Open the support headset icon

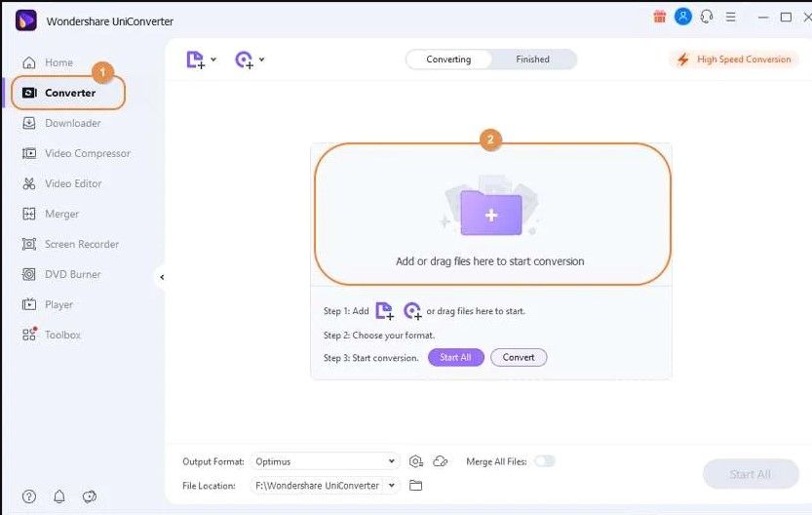pyautogui.click(x=707, y=17)
